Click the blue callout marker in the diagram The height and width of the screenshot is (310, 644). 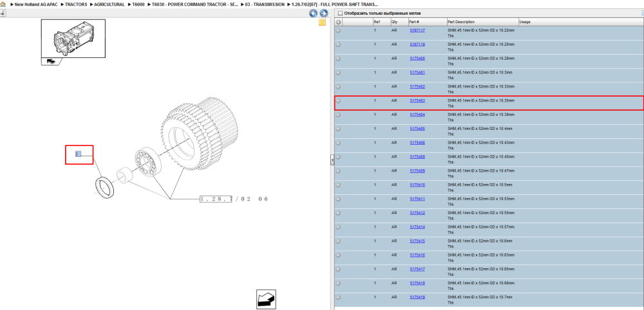coord(79,154)
